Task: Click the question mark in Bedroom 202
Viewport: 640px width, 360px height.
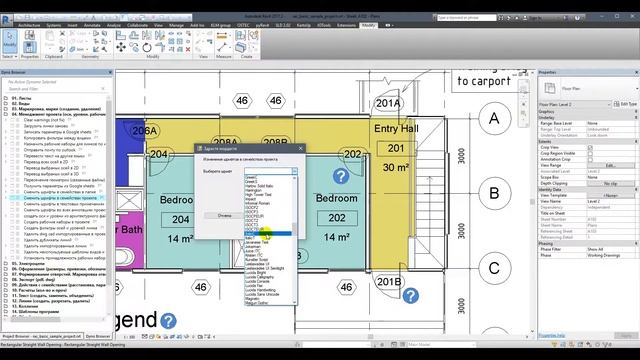Action: pyautogui.click(x=341, y=176)
